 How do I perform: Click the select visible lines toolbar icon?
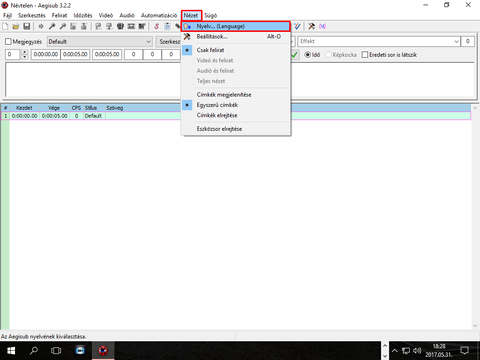120,26
